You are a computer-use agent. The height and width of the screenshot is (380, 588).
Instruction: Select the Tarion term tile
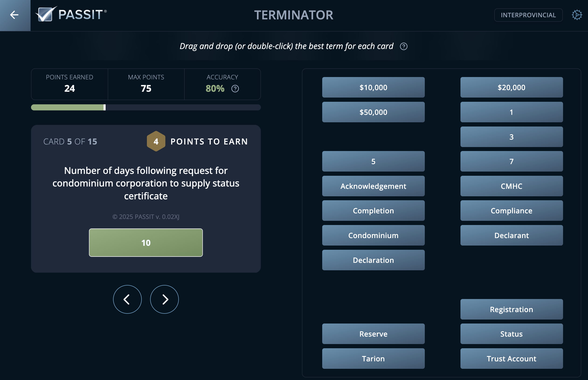tap(373, 359)
